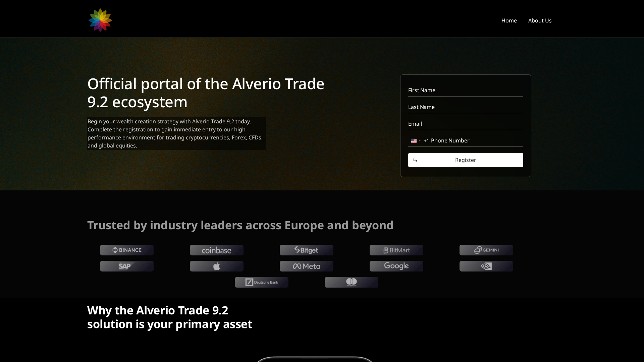The image size is (644, 362).
Task: Click the rainbow flower site logo
Action: (100, 20)
